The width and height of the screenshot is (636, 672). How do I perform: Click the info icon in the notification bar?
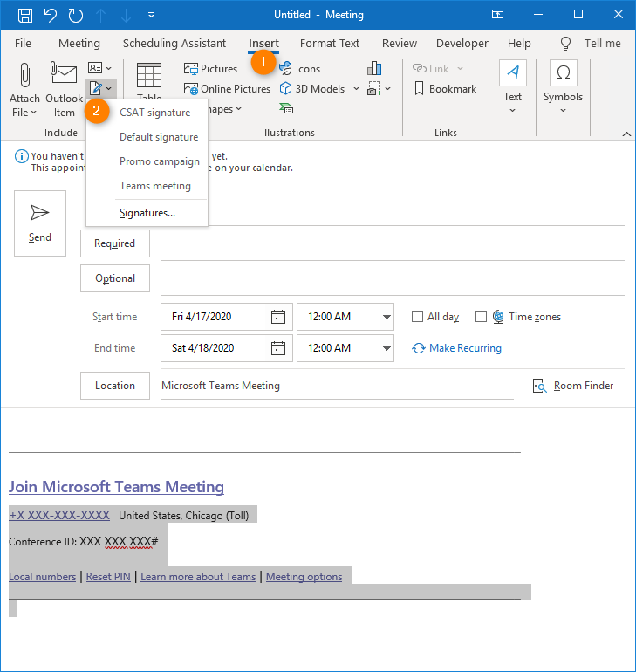coord(22,156)
